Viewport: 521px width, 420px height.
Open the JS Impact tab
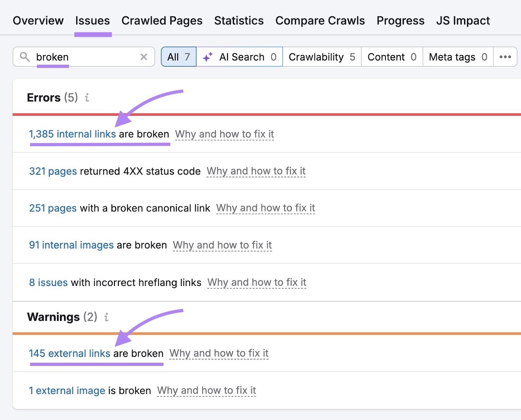coord(463,20)
